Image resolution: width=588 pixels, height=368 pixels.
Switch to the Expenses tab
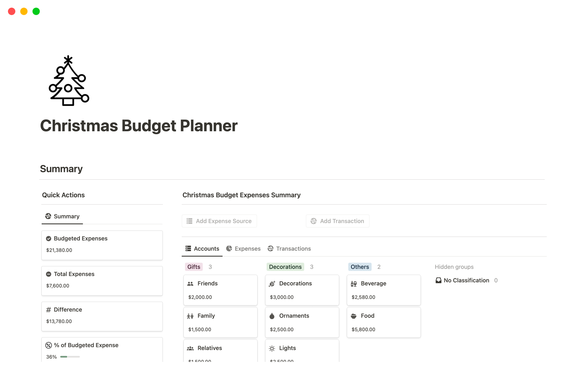coord(243,249)
